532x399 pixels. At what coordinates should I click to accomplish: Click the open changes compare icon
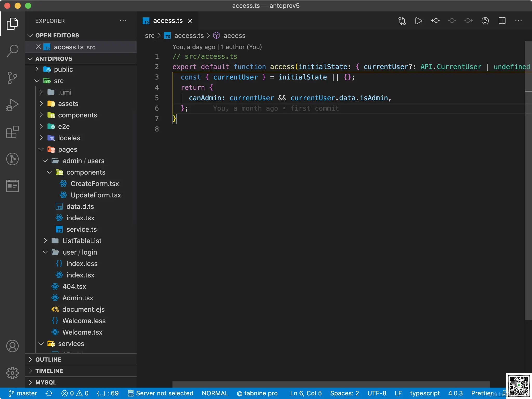[402, 21]
